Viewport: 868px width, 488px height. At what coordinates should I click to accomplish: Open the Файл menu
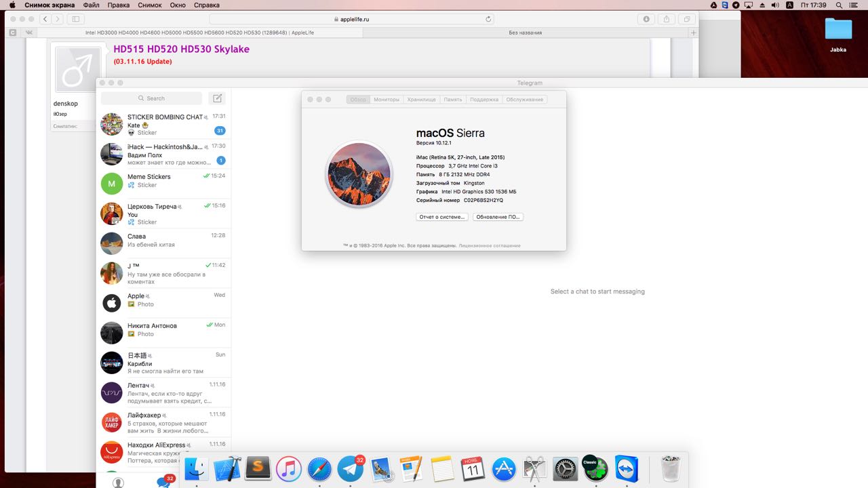click(x=92, y=5)
